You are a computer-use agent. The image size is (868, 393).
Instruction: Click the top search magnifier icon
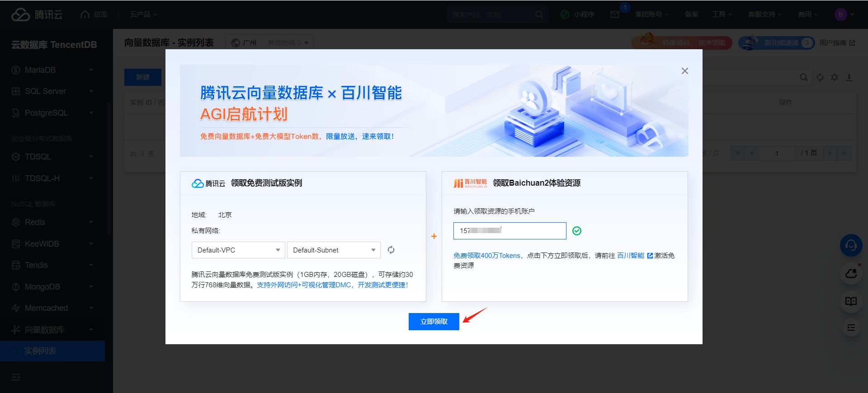(539, 14)
